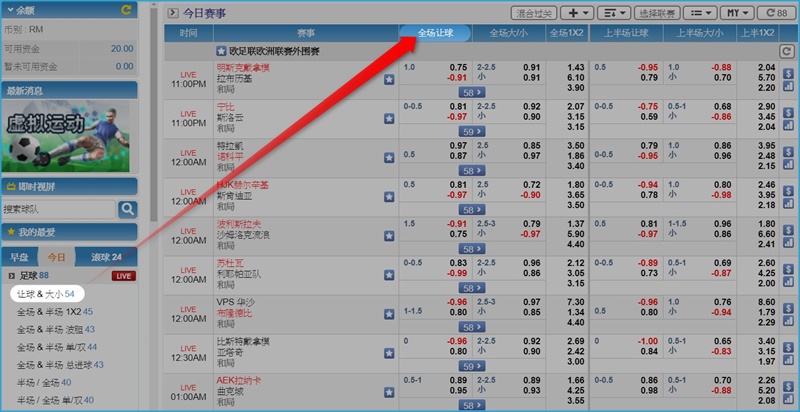Toggle favorite star for 波利斯拉夫 match
This screenshot has height=412, width=800.
pos(389,236)
